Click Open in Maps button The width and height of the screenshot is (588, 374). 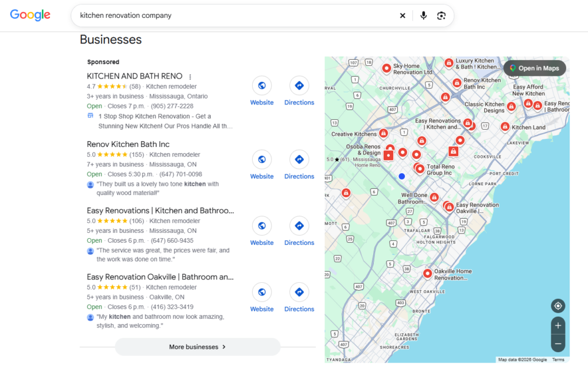coord(535,68)
